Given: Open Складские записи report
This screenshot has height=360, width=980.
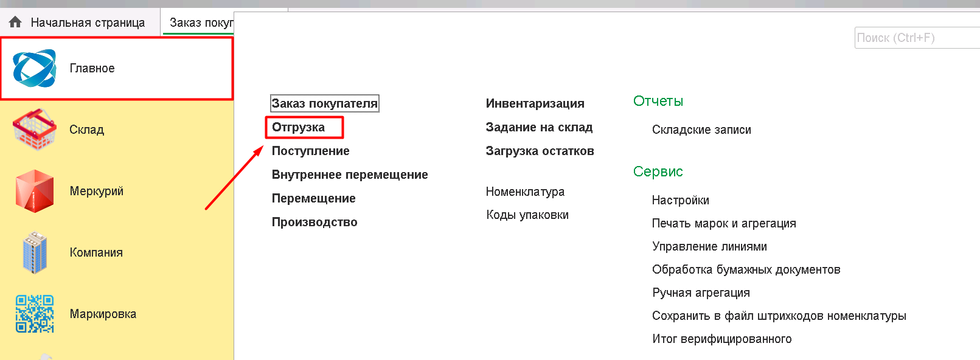Looking at the screenshot, I should click(701, 130).
